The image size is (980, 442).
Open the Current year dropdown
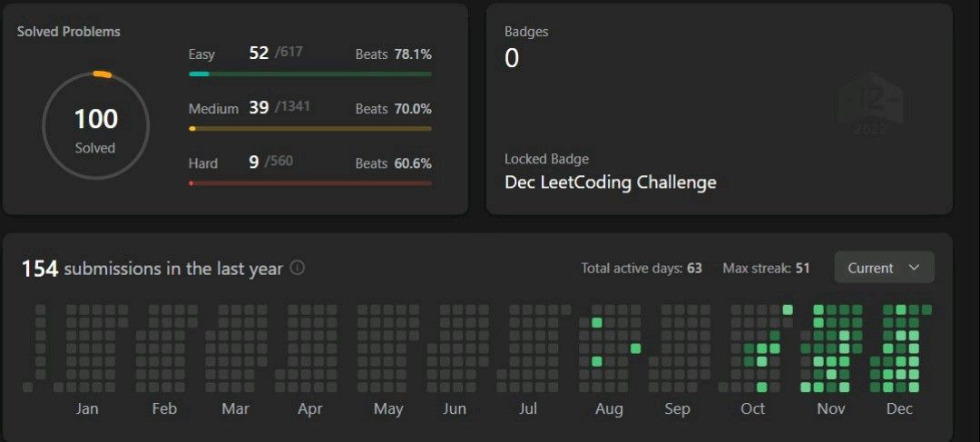pyautogui.click(x=885, y=268)
